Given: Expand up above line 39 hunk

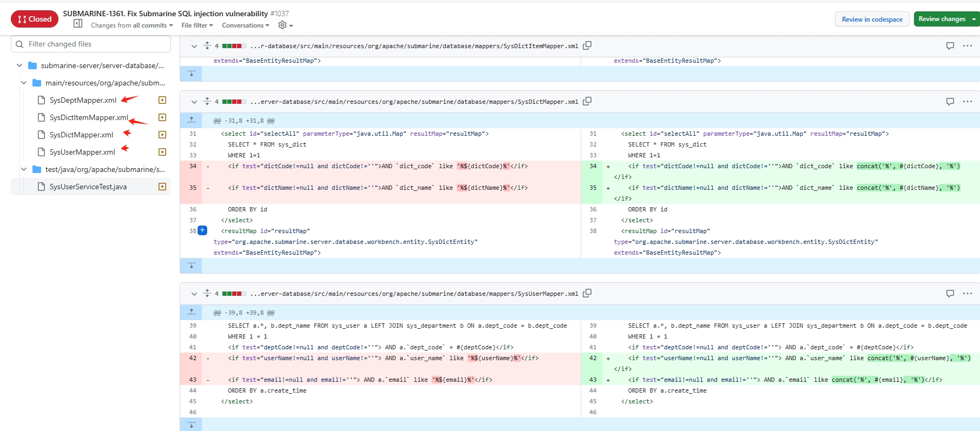Looking at the screenshot, I should 191,313.
